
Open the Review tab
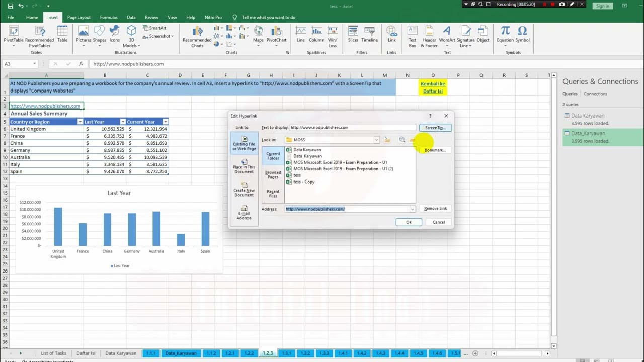pyautogui.click(x=151, y=17)
